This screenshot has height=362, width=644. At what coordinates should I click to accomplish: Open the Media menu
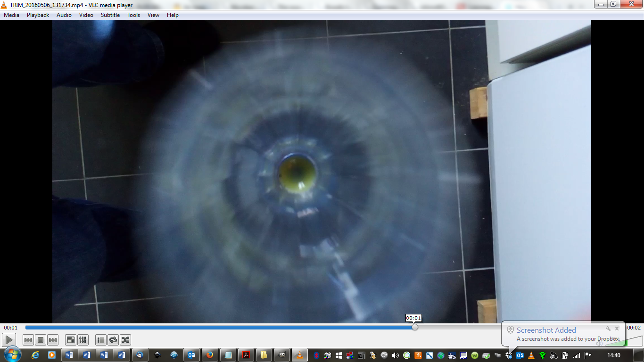pyautogui.click(x=11, y=15)
